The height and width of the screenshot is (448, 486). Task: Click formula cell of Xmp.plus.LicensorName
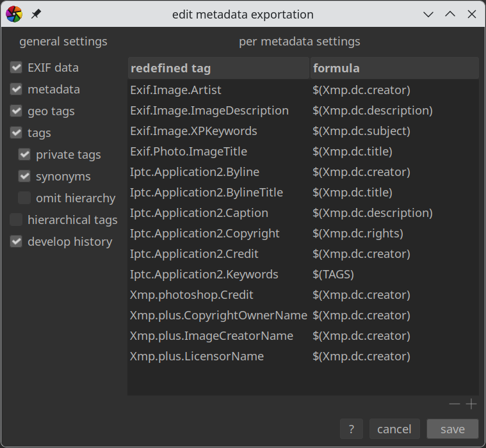361,356
